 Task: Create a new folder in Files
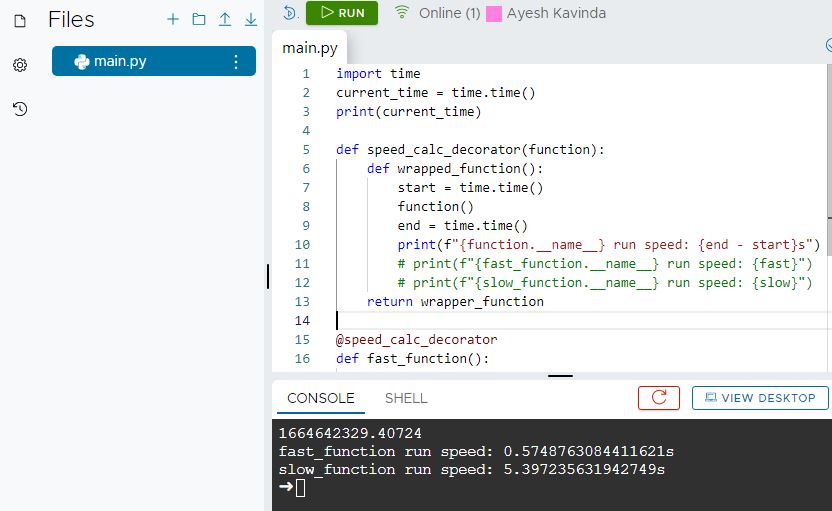click(199, 20)
